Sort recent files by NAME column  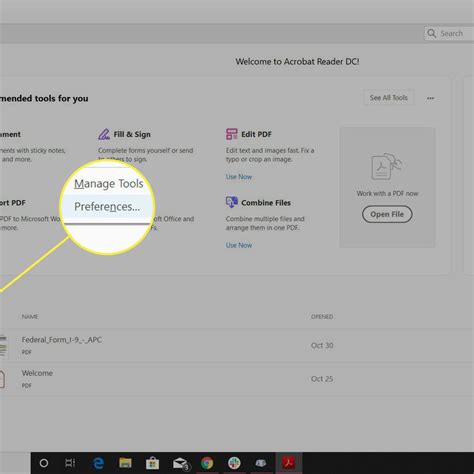click(30, 317)
